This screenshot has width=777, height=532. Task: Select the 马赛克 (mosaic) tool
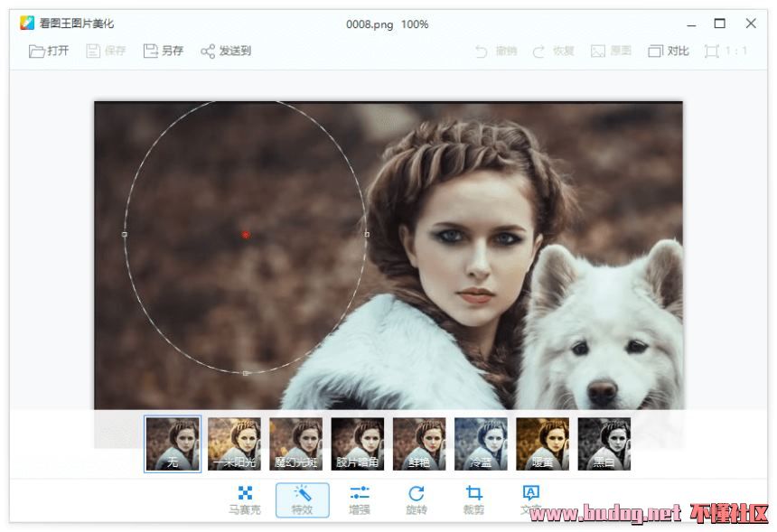(x=245, y=499)
